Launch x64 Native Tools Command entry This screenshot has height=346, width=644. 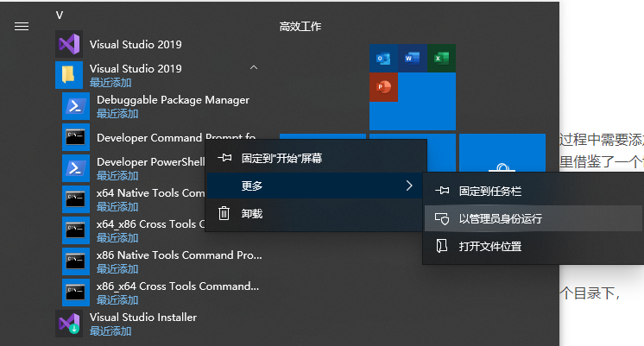pos(151,193)
